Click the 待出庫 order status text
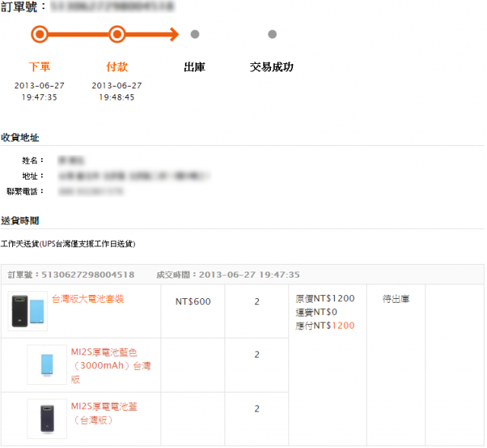 396,299
